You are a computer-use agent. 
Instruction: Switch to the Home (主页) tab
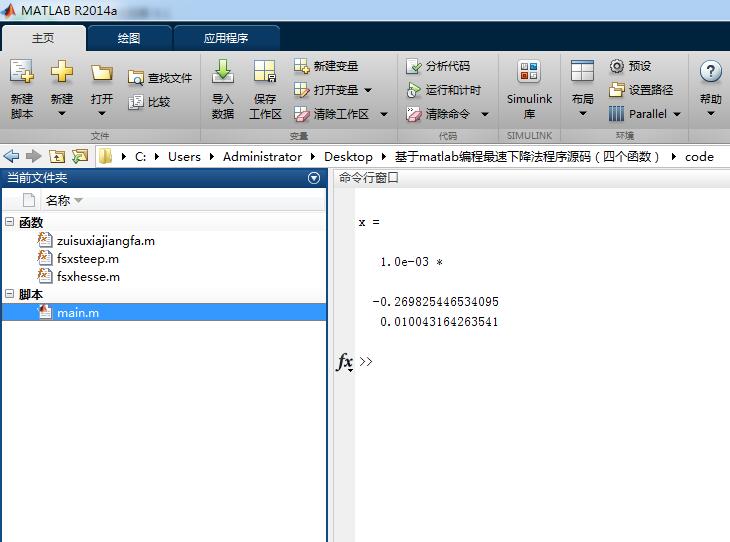[43, 38]
